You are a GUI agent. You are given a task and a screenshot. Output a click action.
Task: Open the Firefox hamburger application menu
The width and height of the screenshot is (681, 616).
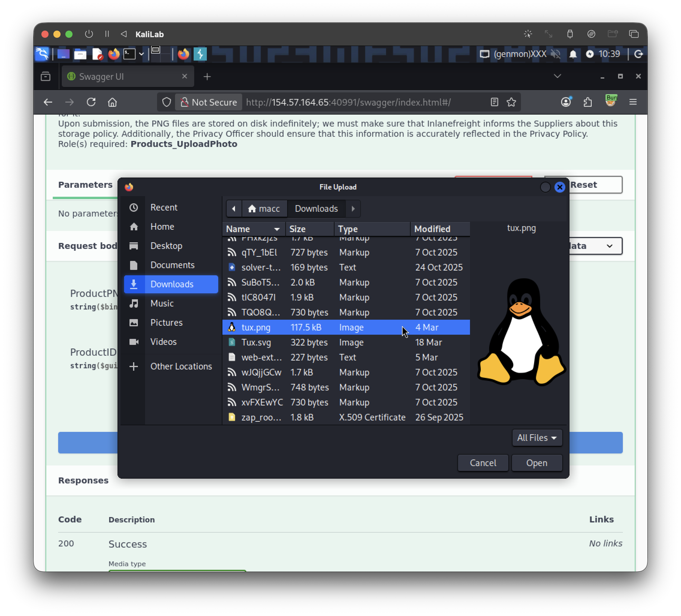(x=633, y=102)
